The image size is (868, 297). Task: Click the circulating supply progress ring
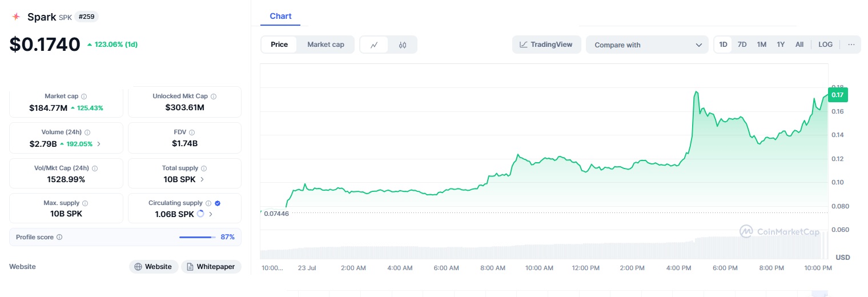[200, 214]
